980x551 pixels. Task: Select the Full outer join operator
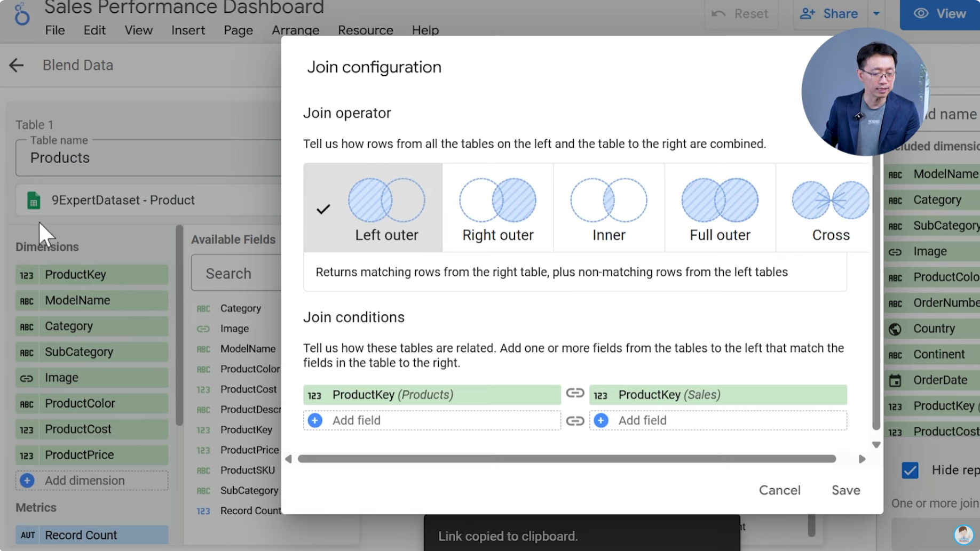click(720, 208)
